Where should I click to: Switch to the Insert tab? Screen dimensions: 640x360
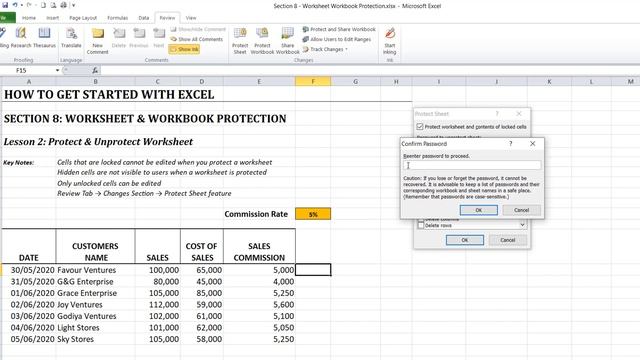(52, 18)
